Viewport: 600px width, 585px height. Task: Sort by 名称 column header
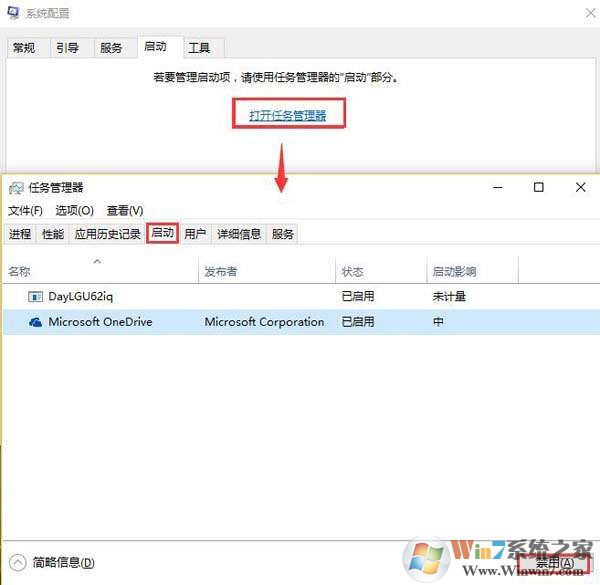tap(101, 271)
